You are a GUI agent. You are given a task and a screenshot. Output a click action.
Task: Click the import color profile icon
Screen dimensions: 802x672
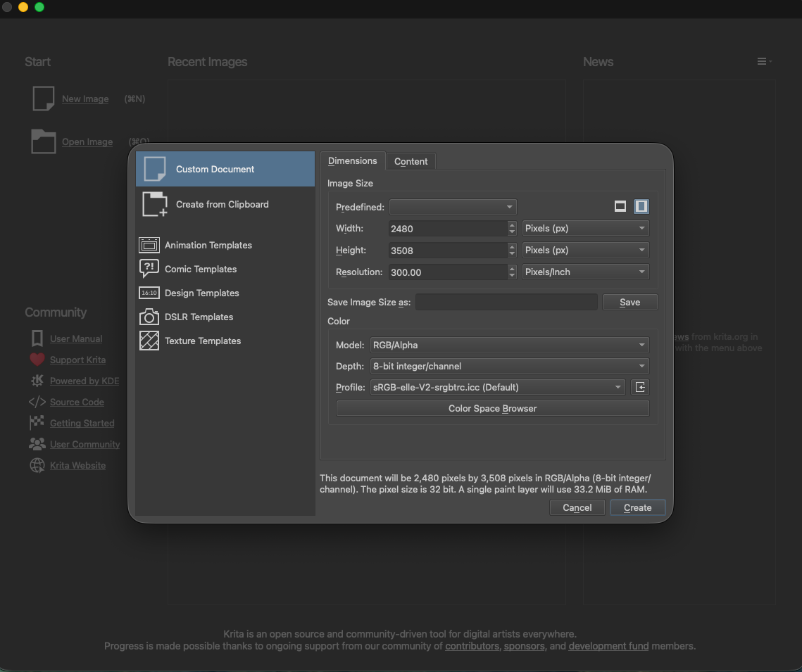point(640,387)
